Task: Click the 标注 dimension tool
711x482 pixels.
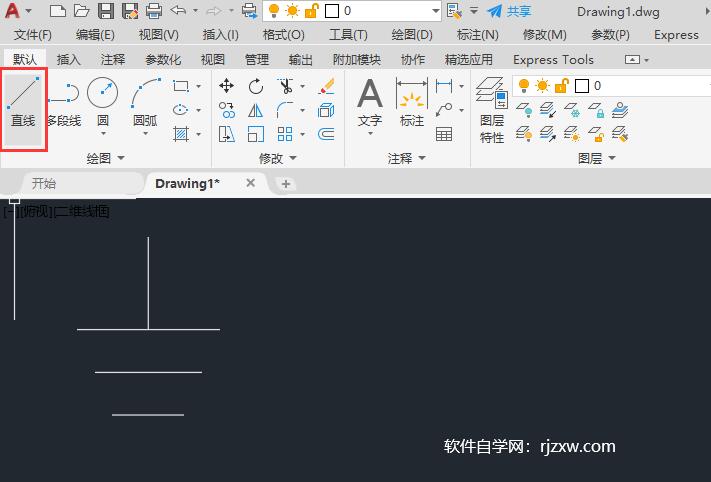Action: [x=412, y=102]
